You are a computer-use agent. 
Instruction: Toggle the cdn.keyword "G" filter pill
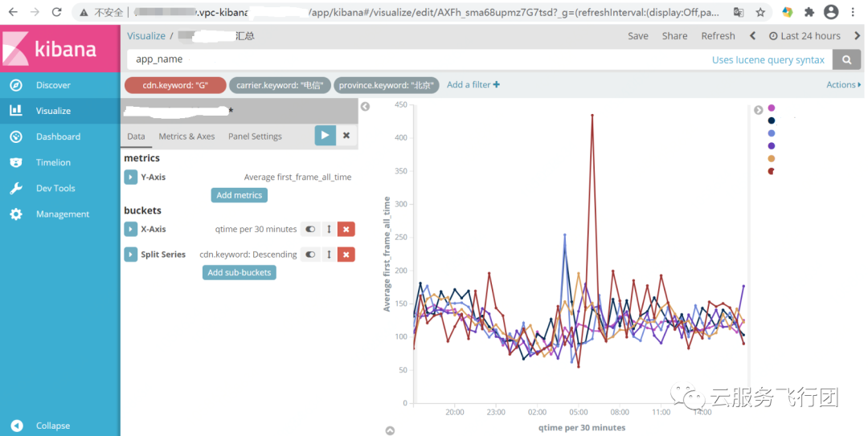pyautogui.click(x=175, y=85)
